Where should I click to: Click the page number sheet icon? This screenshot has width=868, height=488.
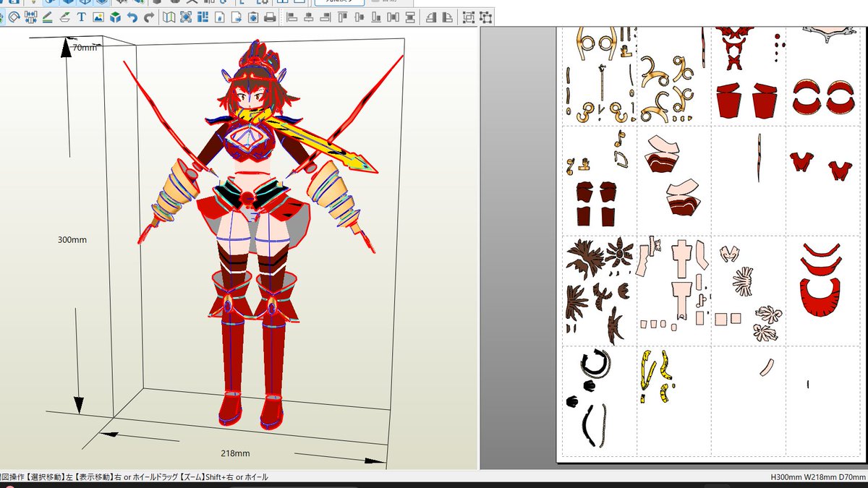pos(219,17)
